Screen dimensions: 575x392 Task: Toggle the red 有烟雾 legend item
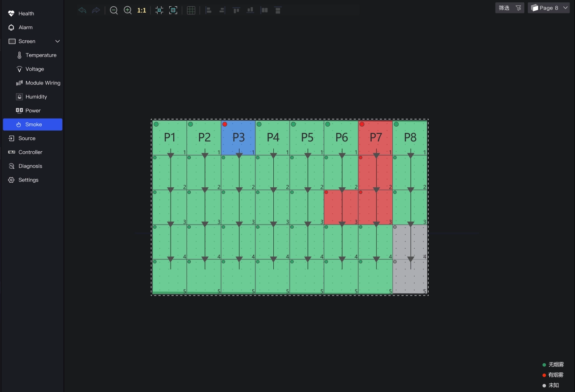(553, 375)
